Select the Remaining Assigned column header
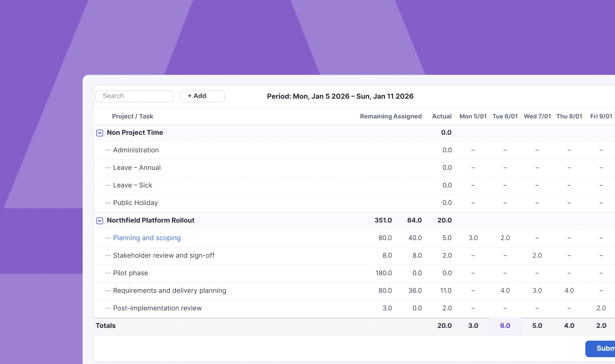This screenshot has width=615, height=364. pos(391,116)
